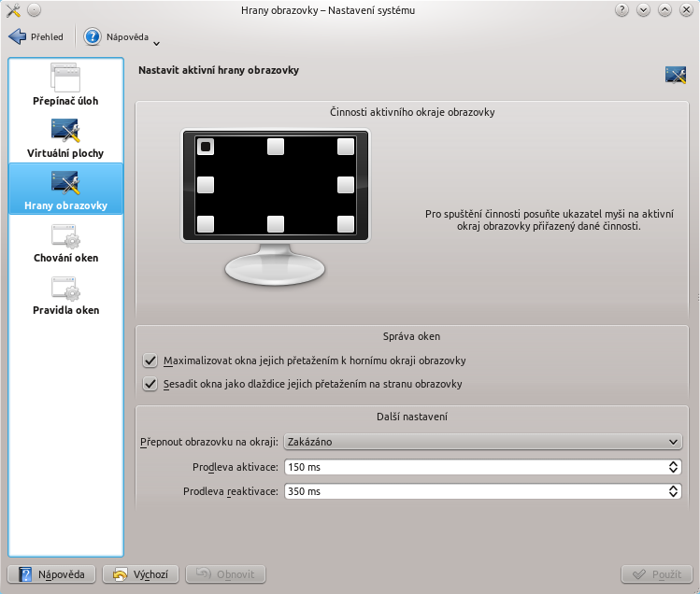The width and height of the screenshot is (700, 594).
Task: Click the wrench icon in title bar
Action: tap(13, 10)
